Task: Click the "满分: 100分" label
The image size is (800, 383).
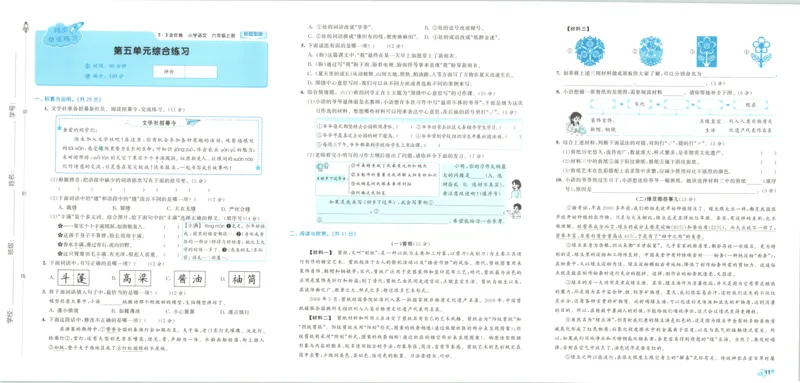Action: tap(108, 76)
